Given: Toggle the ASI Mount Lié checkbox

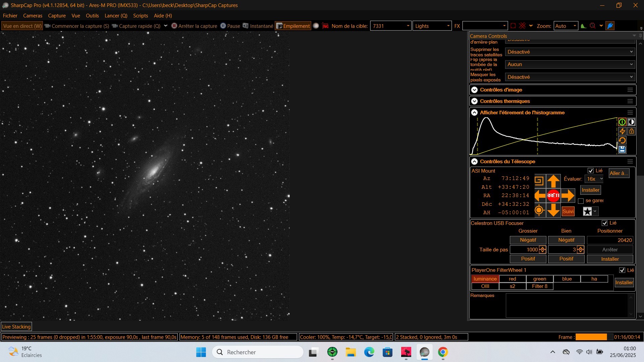Looking at the screenshot, I should (591, 171).
